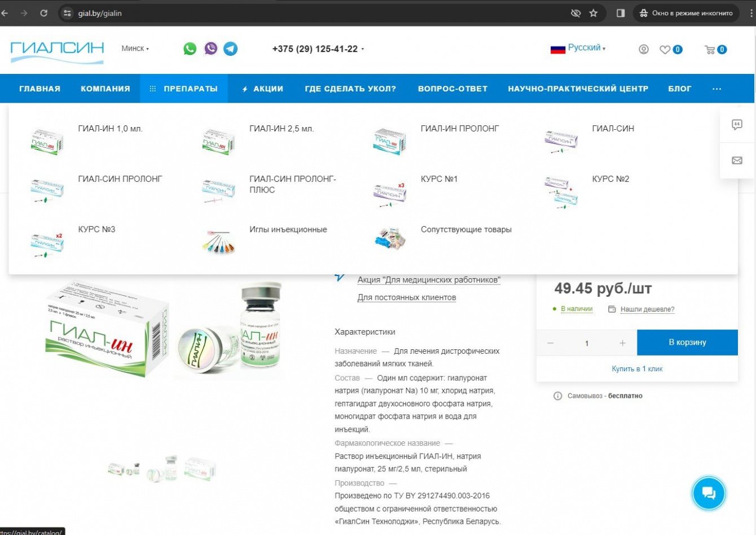Image resolution: width=756 pixels, height=535 pixels.
Task: Open НАУЧНО-ПРАКТИЧЕСКИЙ ЦЕНТР menu item
Action: point(578,89)
